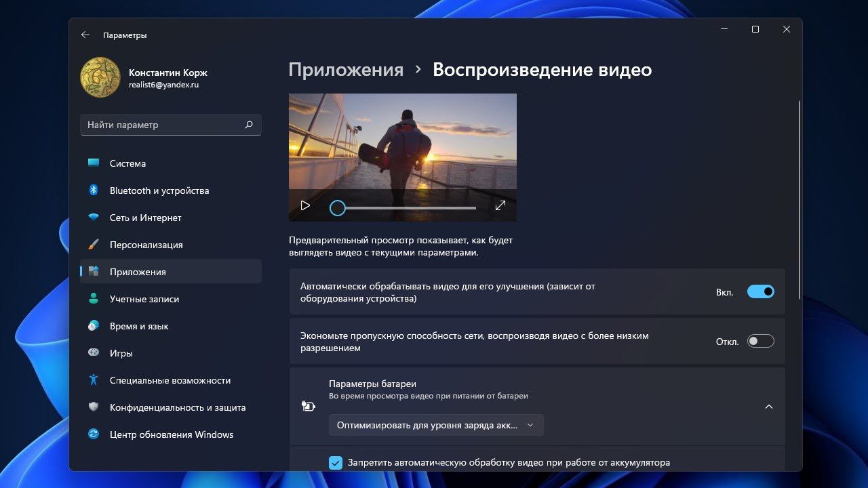Select the Приложения sidebar item

(x=171, y=272)
